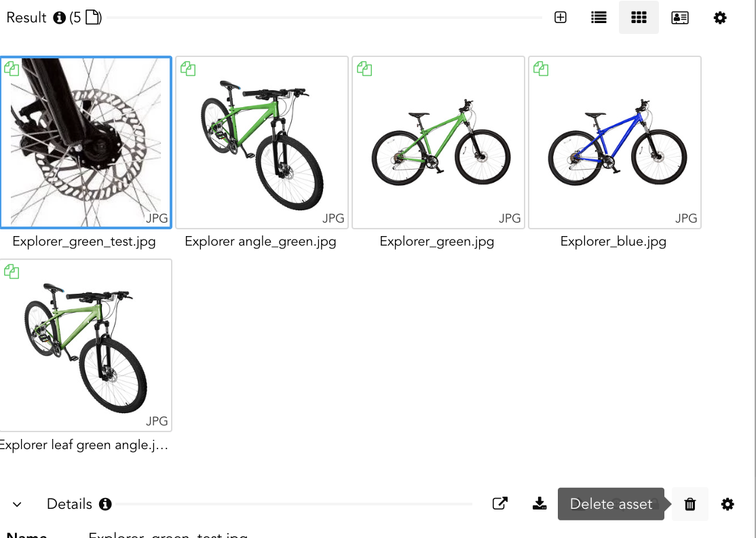Viewport: 756px width, 538px height.
Task: Click the info icon next to Details
Action: point(105,504)
